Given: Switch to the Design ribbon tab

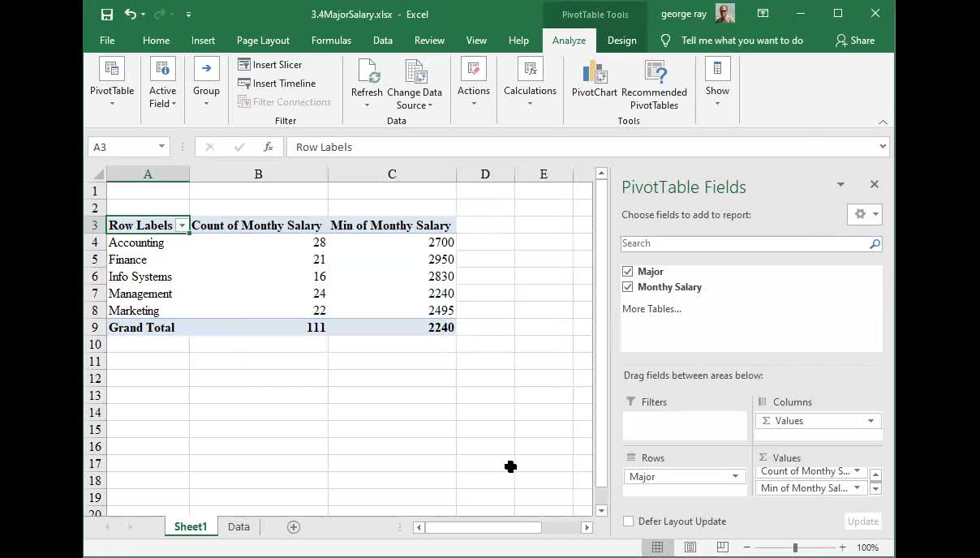Looking at the screenshot, I should coord(621,41).
